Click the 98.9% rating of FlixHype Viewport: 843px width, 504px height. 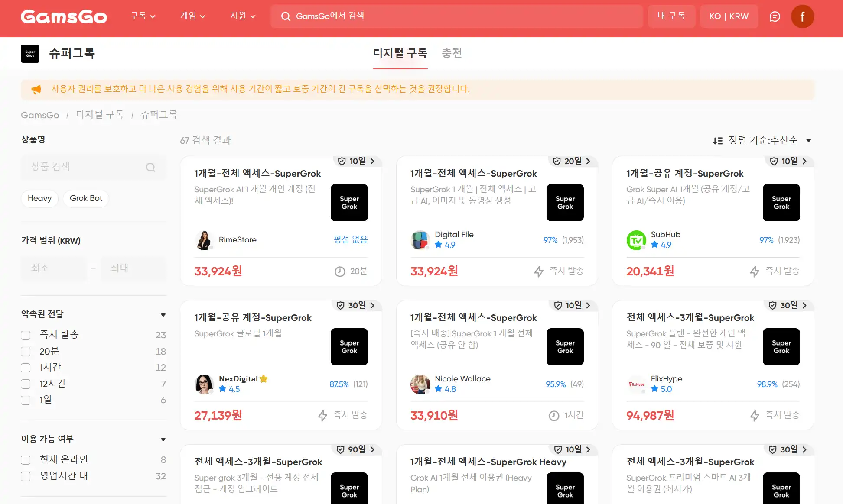pyautogui.click(x=767, y=384)
